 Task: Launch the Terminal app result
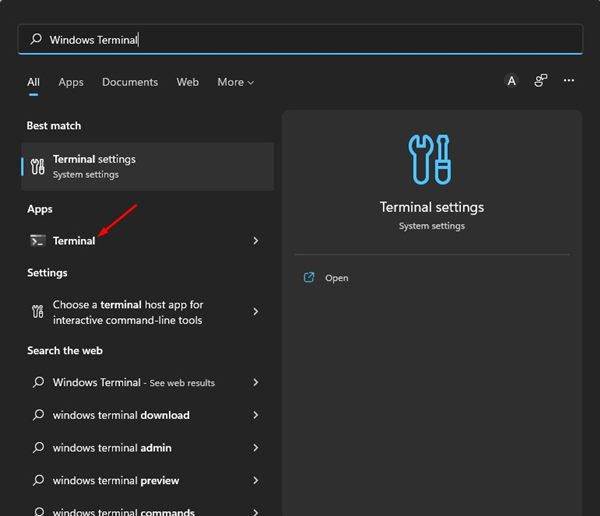tap(148, 241)
